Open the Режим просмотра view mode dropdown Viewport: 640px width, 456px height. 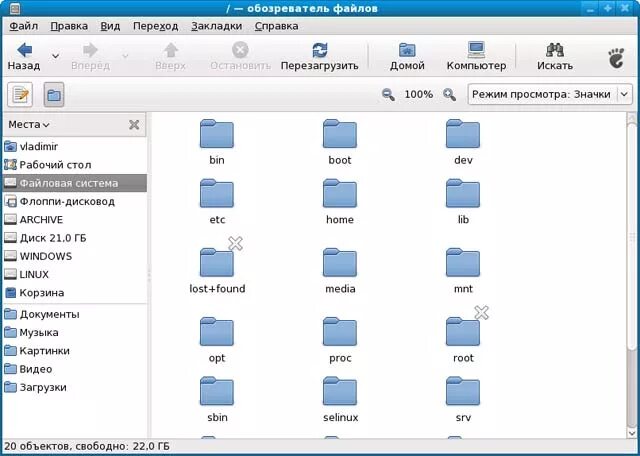[550, 95]
